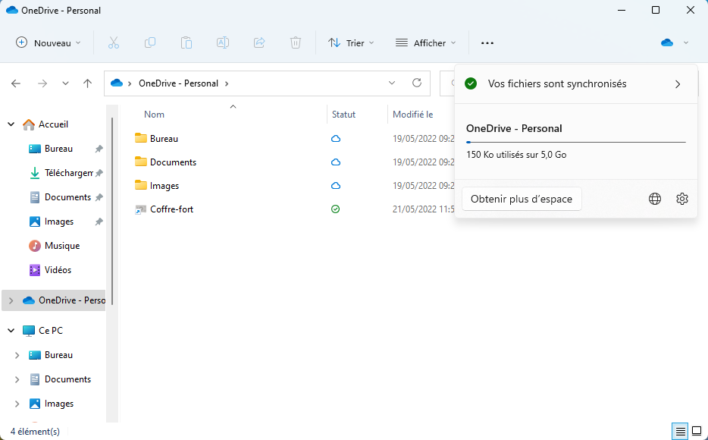Collapse the Ce PC tree node
Screen dimensions: 708x440
click(x=11, y=331)
